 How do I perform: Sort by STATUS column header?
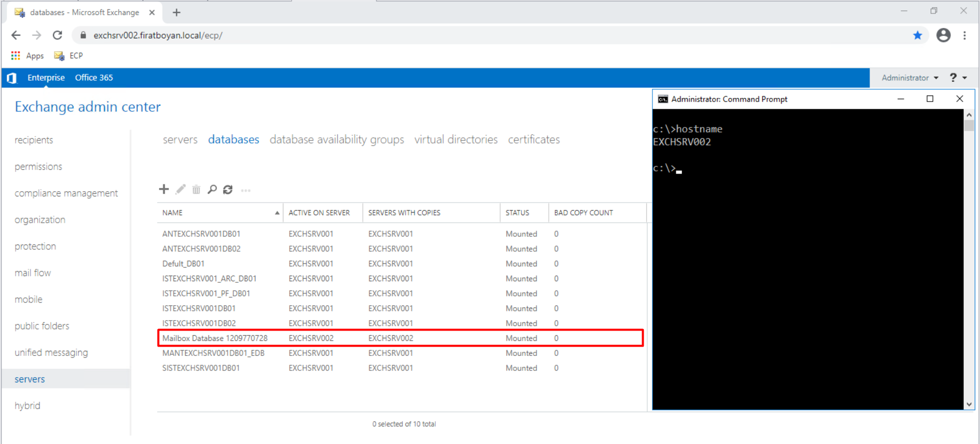click(524, 212)
